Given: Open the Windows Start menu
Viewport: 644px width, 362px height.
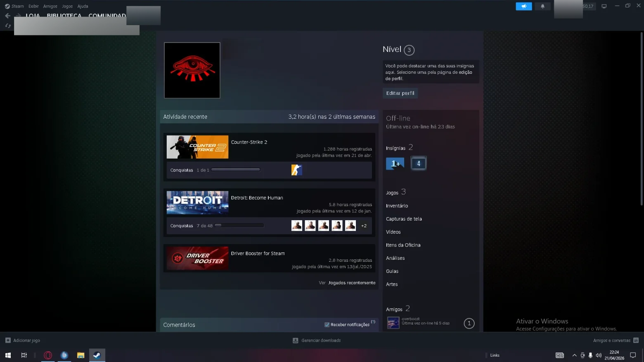Looking at the screenshot, I should click(8, 355).
